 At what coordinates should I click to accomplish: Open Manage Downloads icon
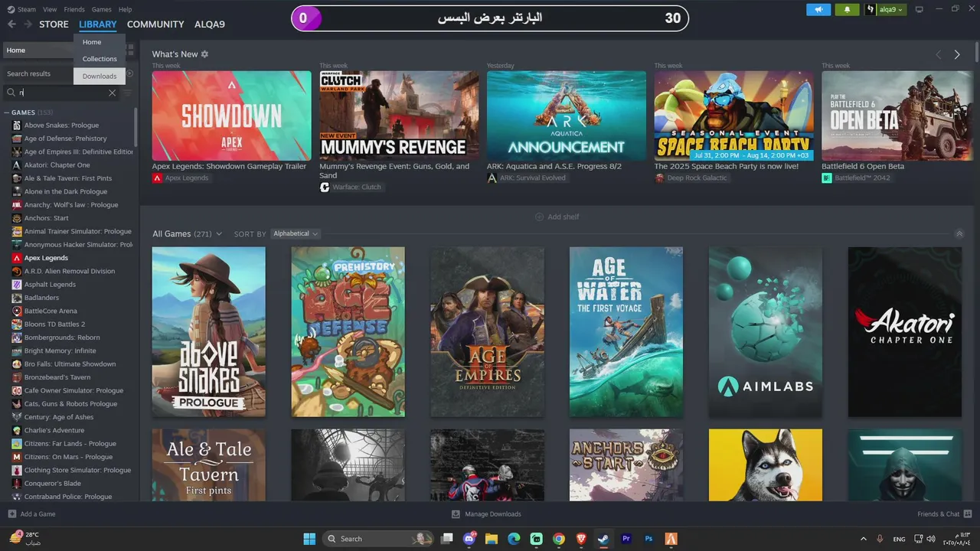(456, 514)
